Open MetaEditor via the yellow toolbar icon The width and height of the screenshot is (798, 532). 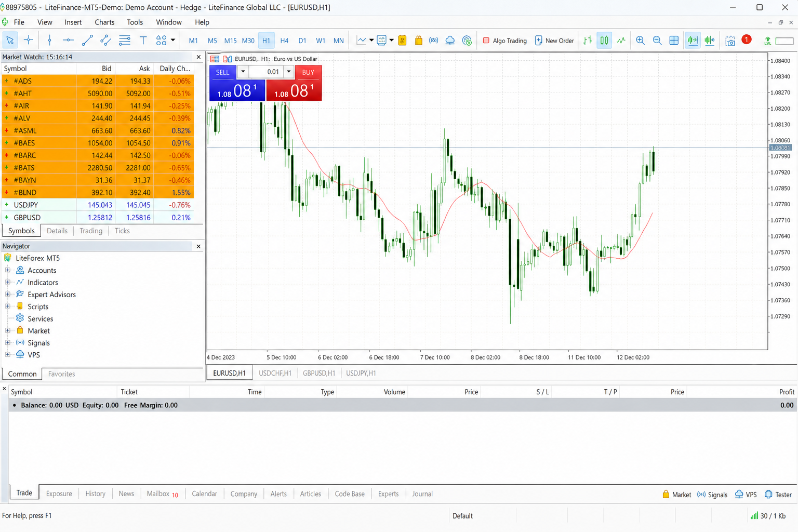pos(402,40)
